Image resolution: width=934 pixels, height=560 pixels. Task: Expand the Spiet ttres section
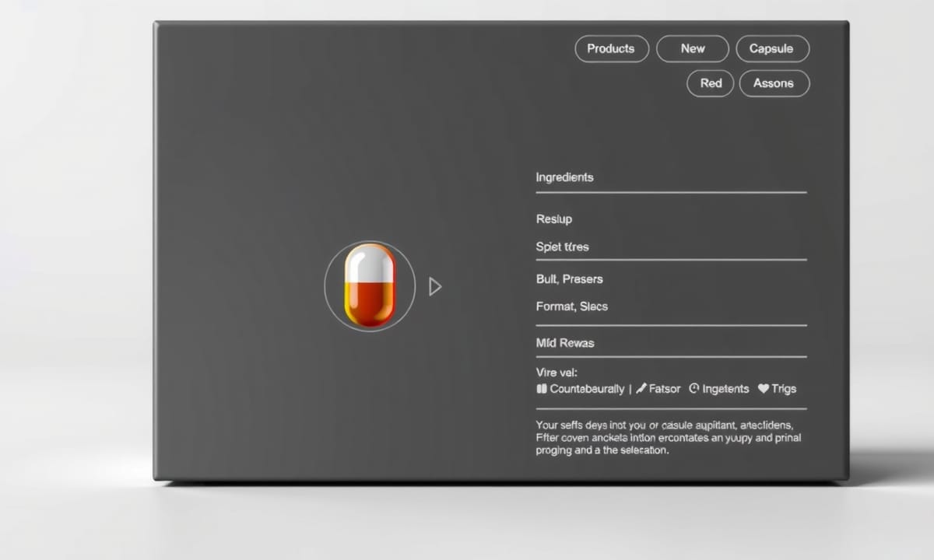coord(563,247)
